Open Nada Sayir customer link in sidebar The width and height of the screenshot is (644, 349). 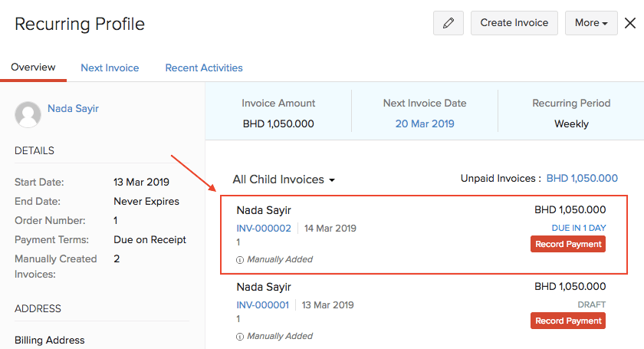pos(73,109)
